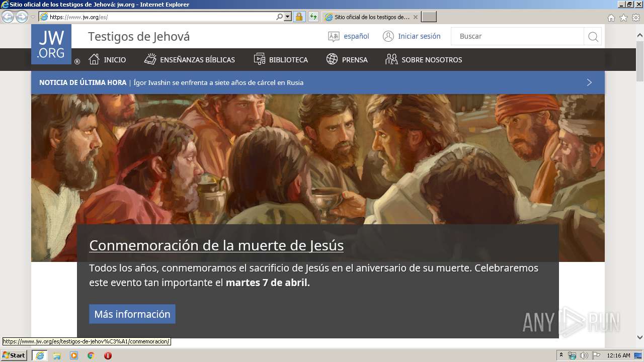Click the page refresh button

pos(313,17)
